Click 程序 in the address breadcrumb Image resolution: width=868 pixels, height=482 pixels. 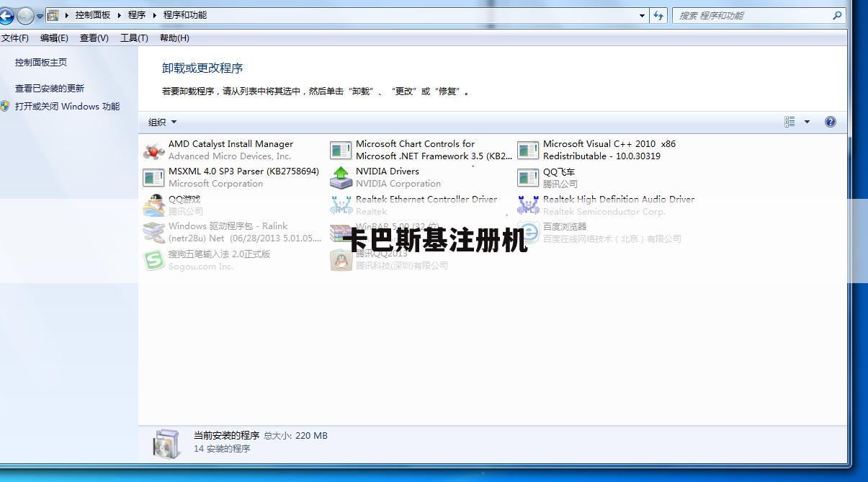point(137,15)
